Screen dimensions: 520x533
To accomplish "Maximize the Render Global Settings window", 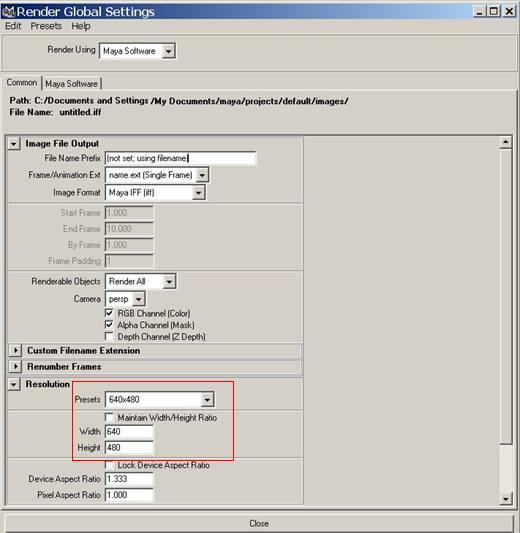I will coord(493,12).
